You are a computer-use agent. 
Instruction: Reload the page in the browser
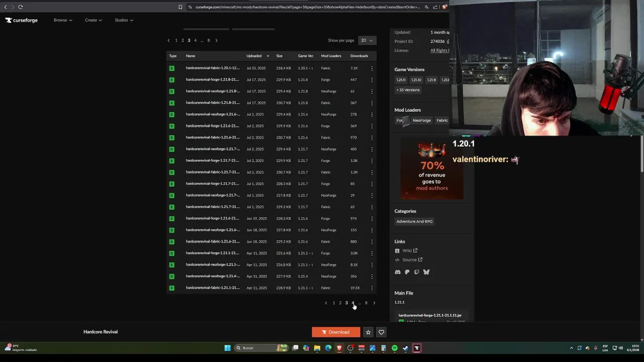pos(21,7)
